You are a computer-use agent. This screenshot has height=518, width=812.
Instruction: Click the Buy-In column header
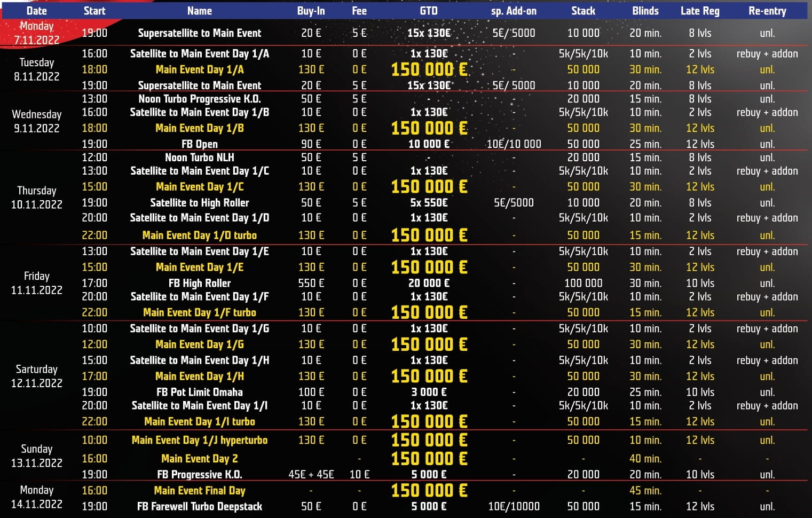tap(311, 11)
